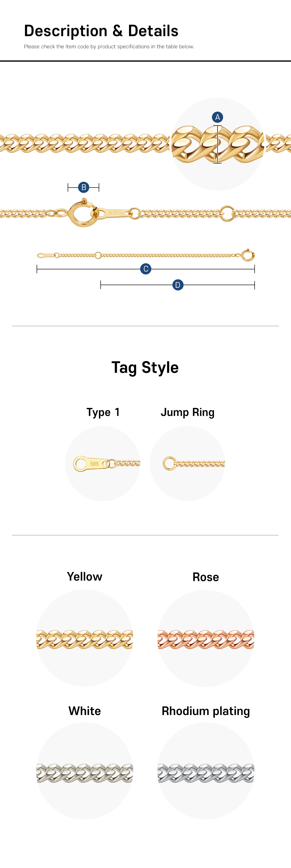
Task: Click the Description & Details heading
Action: click(x=101, y=31)
